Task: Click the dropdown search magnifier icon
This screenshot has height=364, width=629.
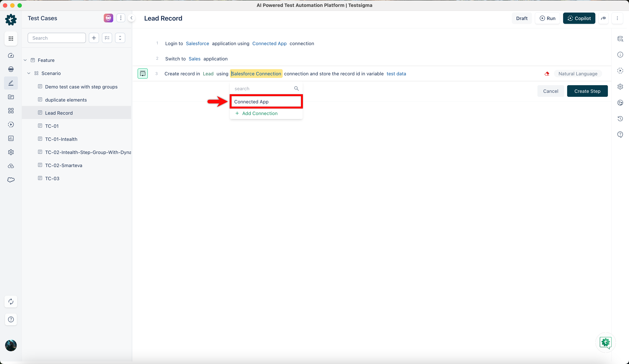Action: click(296, 89)
